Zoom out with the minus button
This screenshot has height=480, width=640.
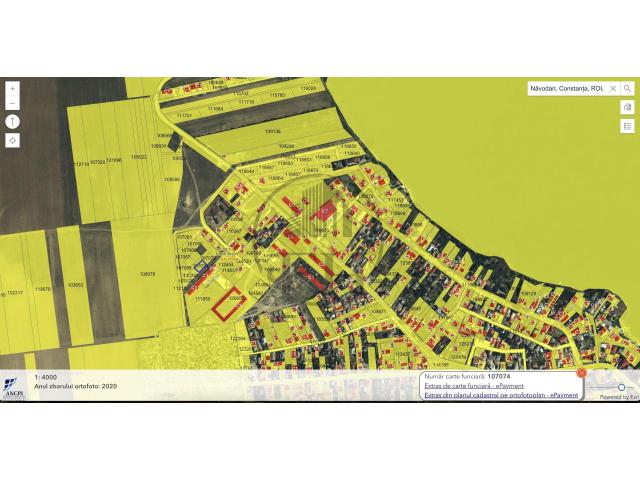13,103
